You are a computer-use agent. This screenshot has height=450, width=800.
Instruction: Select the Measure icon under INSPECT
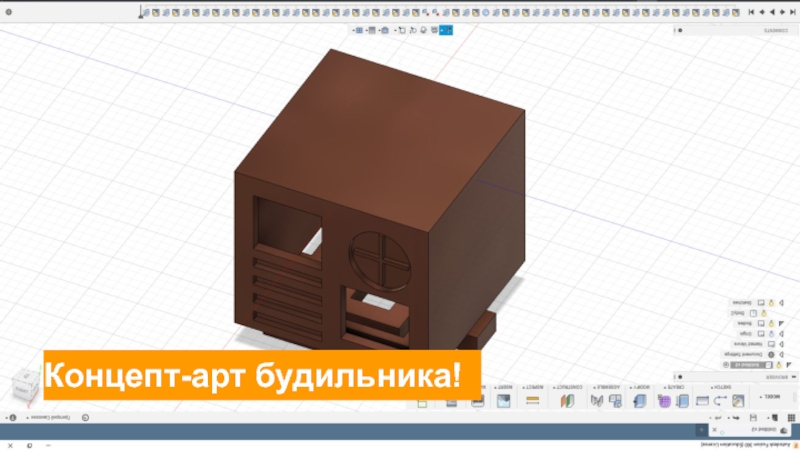coord(532,401)
